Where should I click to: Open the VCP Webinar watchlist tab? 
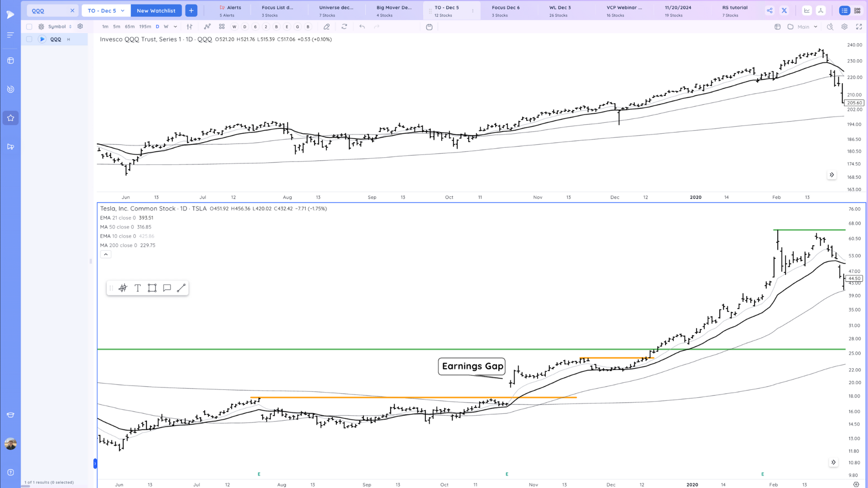coord(624,11)
